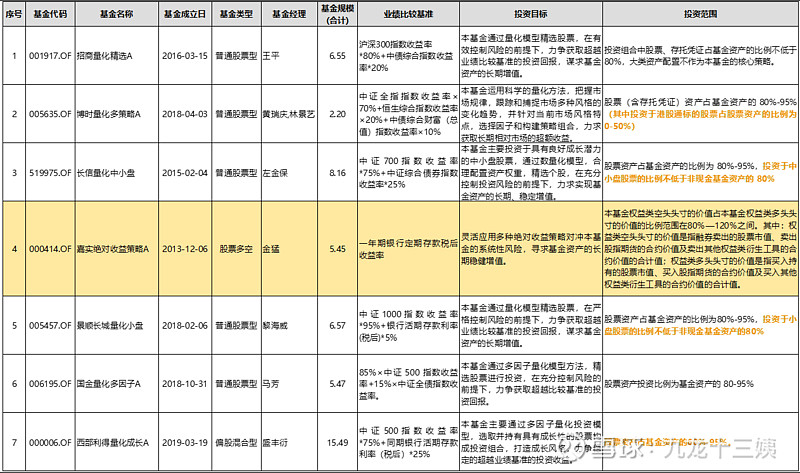Image resolution: width=800 pixels, height=473 pixels.
Task: Select the 基金经理 column header
Action: (x=289, y=14)
